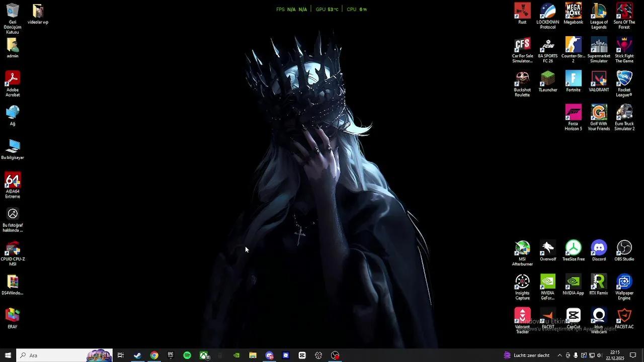The image size is (644, 362).
Task: Select the Wallpaper Engine icon
Action: coord(624,287)
